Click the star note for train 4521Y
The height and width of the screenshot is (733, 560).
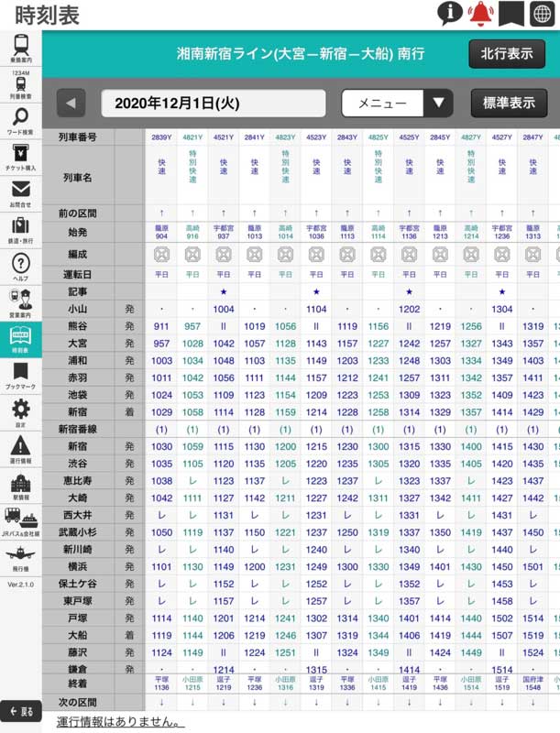(224, 291)
